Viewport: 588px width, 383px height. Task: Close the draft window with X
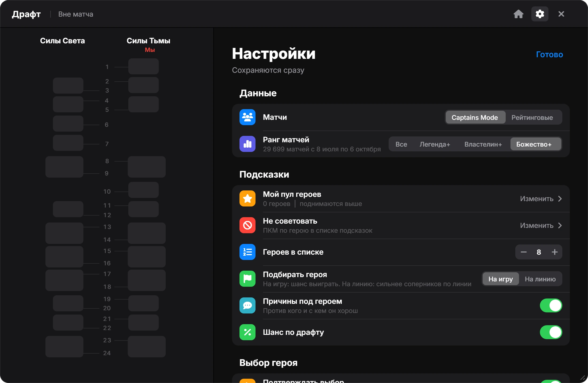561,14
